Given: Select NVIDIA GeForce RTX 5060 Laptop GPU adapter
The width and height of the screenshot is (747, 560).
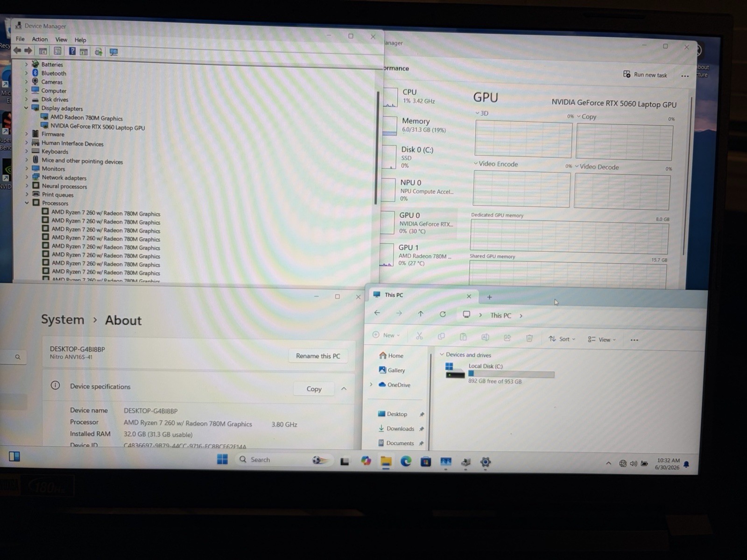Looking at the screenshot, I should click(x=98, y=127).
